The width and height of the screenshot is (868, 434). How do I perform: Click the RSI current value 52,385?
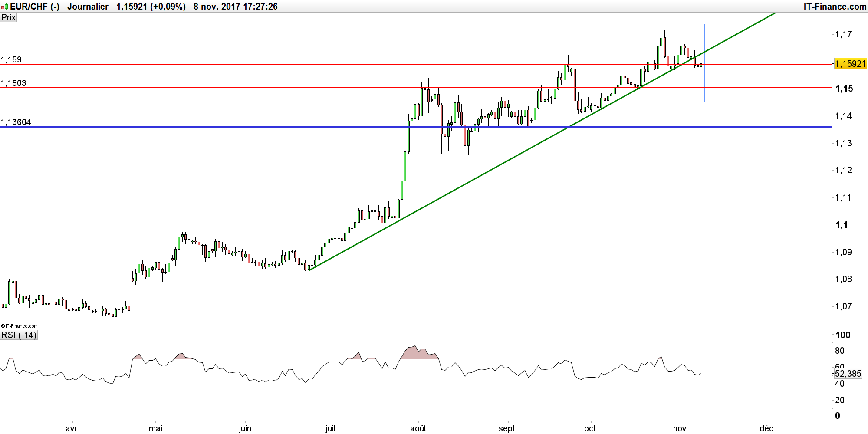point(848,374)
